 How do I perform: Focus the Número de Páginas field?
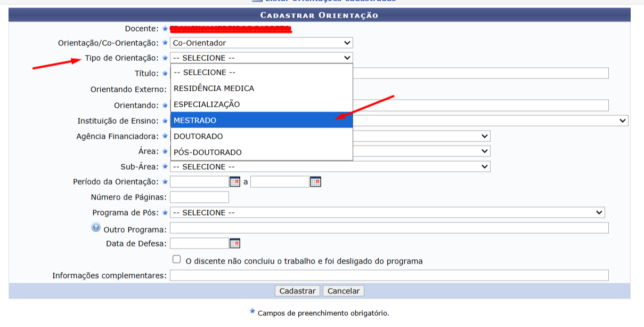[x=199, y=197]
